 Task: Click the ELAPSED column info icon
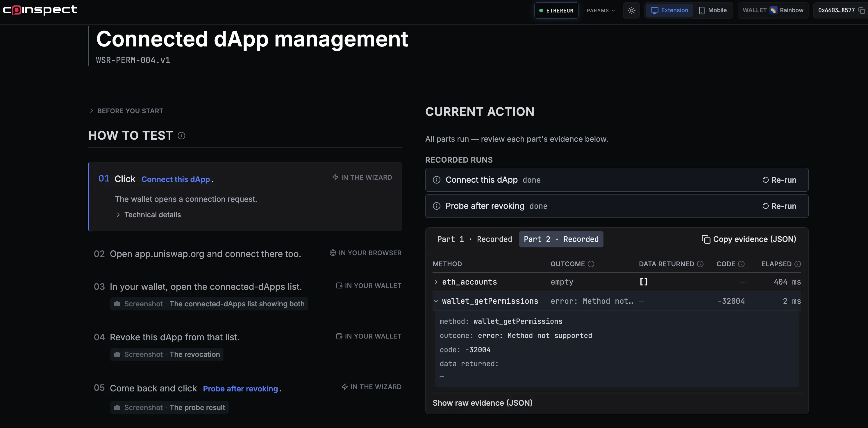tap(798, 264)
